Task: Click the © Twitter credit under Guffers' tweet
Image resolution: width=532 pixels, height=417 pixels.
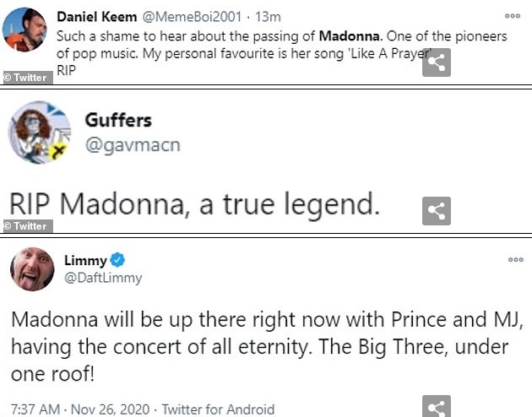Action: (x=26, y=226)
